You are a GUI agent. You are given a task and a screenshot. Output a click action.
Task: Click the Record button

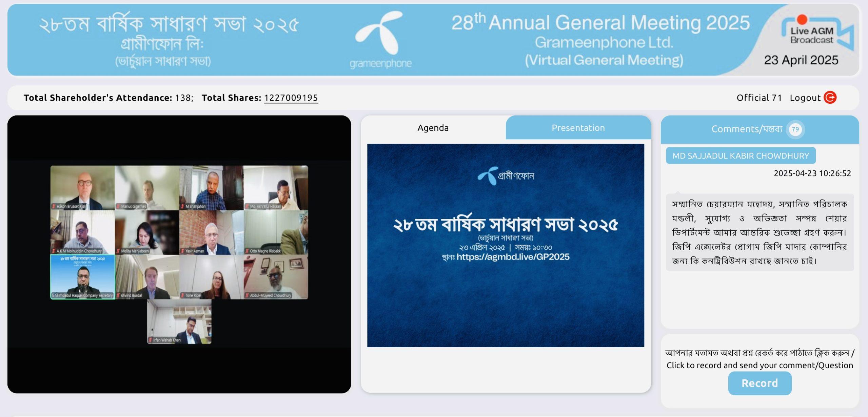759,383
